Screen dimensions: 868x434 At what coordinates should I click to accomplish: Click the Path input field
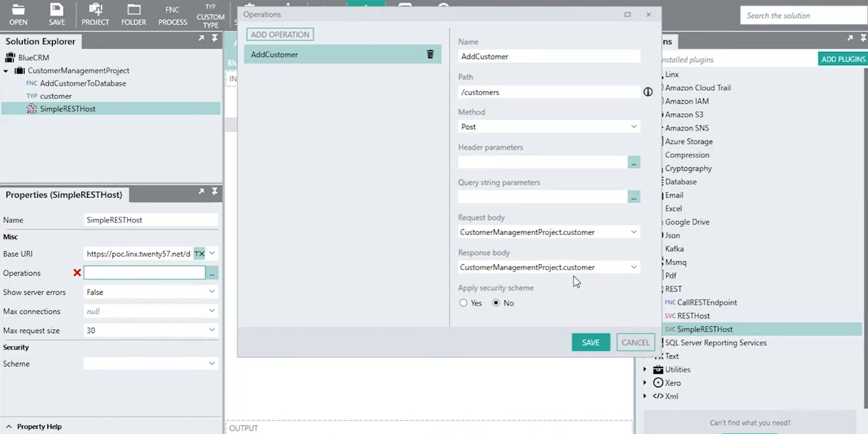tap(549, 92)
